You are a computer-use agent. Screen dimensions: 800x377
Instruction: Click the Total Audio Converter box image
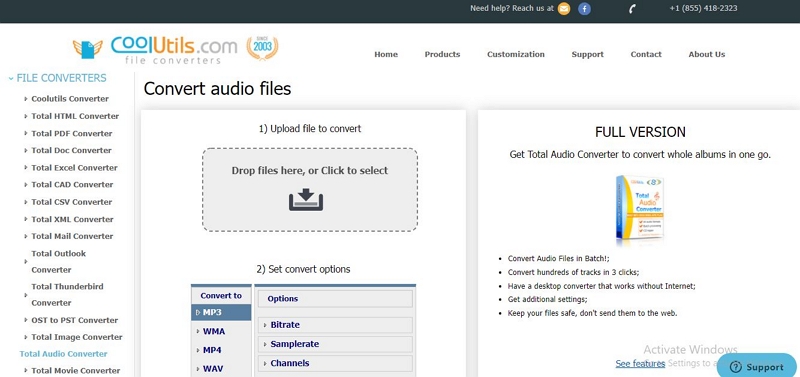(x=640, y=209)
